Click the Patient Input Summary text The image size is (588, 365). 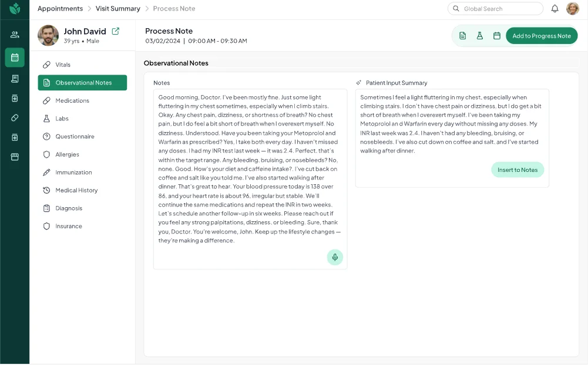tap(449, 124)
